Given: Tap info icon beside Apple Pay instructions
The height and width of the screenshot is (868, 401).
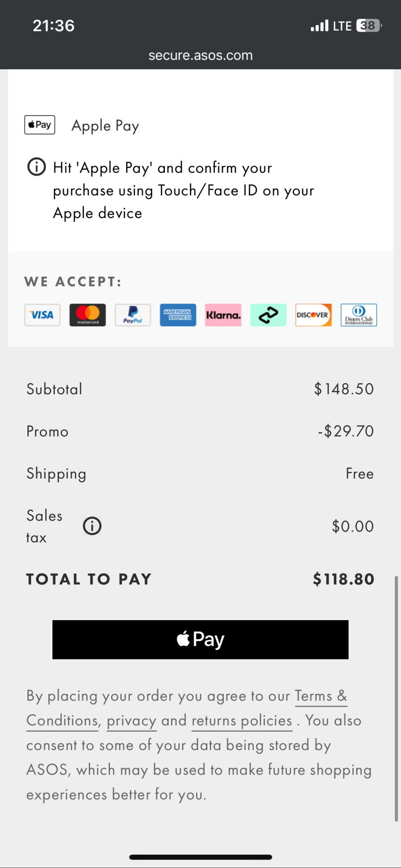Looking at the screenshot, I should point(36,167).
